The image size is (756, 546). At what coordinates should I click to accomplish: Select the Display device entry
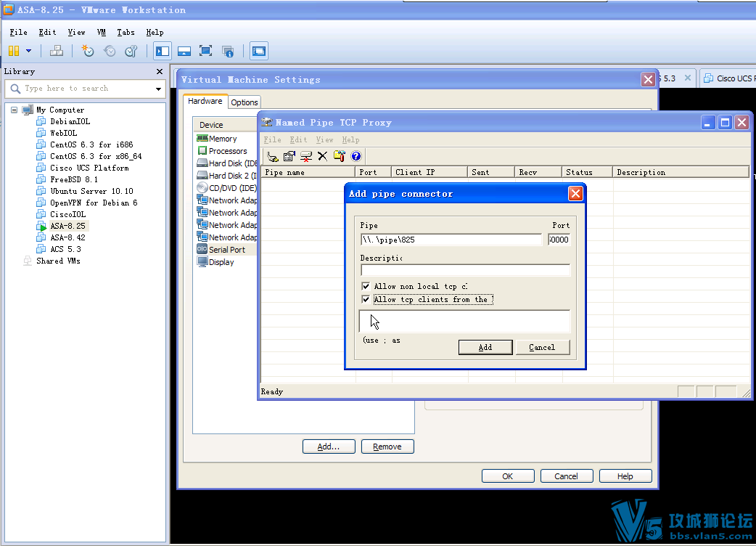pos(215,262)
